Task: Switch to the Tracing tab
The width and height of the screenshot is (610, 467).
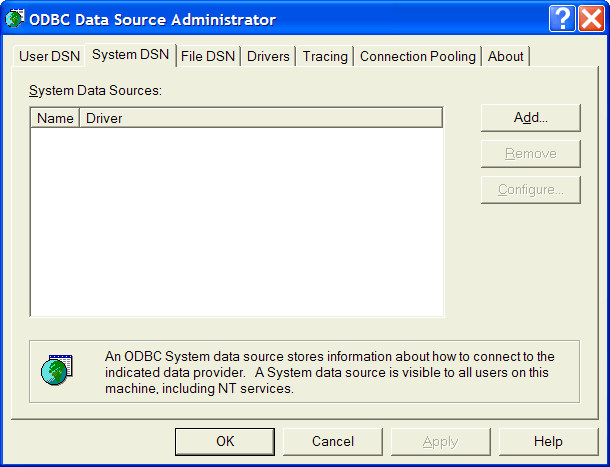Action: 325,56
